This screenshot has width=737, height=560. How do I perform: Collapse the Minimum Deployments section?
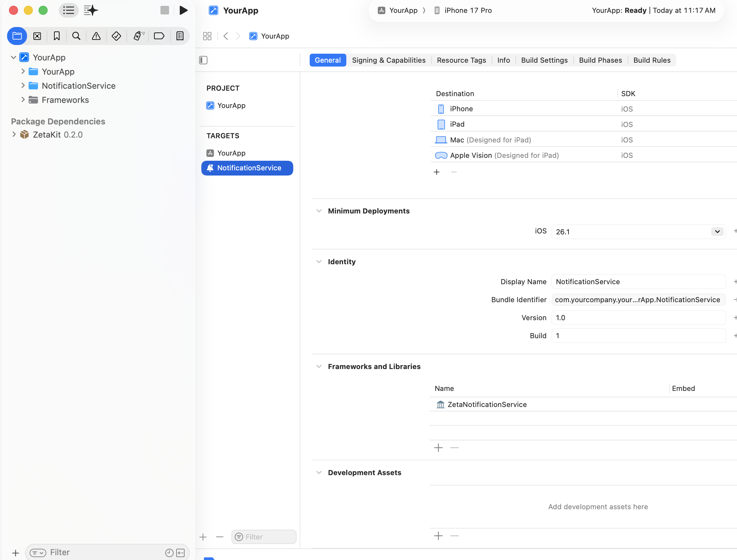pos(319,211)
